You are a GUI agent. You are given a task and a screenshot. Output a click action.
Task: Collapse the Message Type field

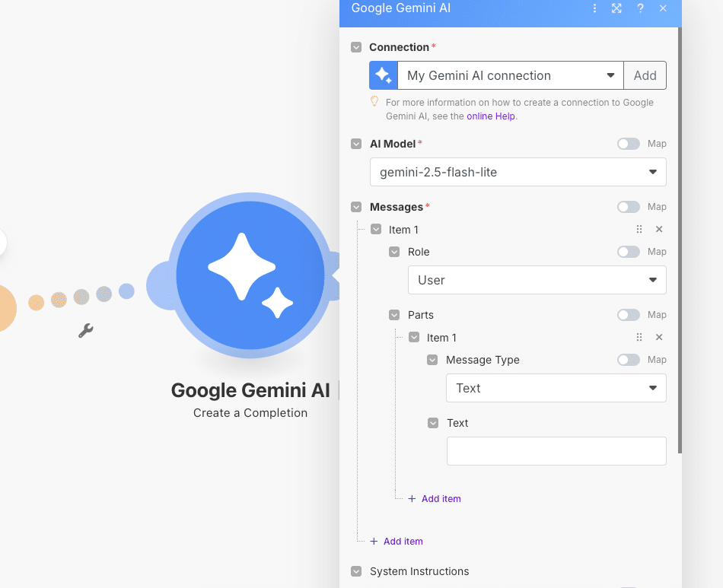(x=432, y=360)
